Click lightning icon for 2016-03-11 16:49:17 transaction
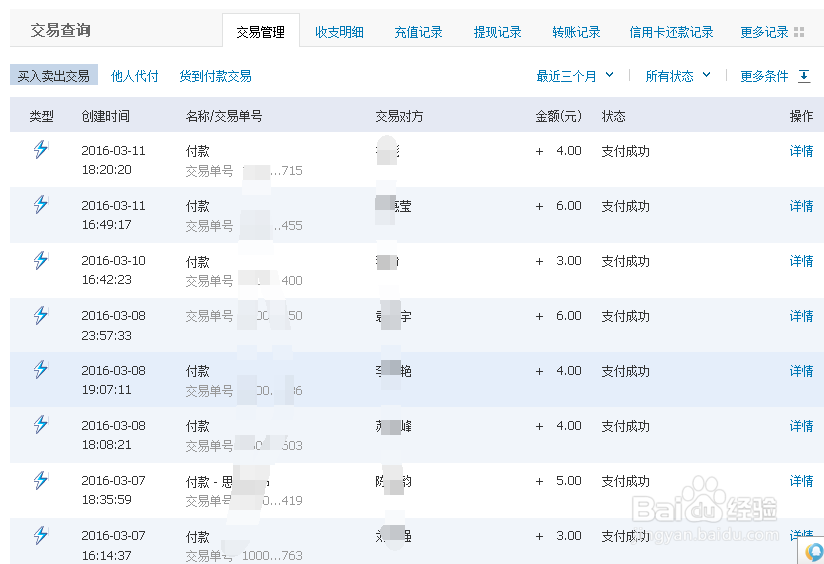The width and height of the screenshot is (824, 564). pyautogui.click(x=41, y=205)
